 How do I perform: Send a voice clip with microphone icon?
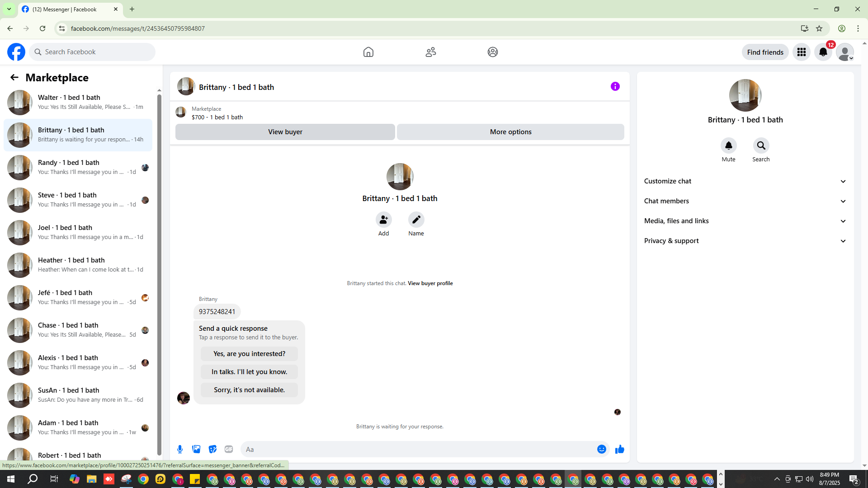point(180,449)
